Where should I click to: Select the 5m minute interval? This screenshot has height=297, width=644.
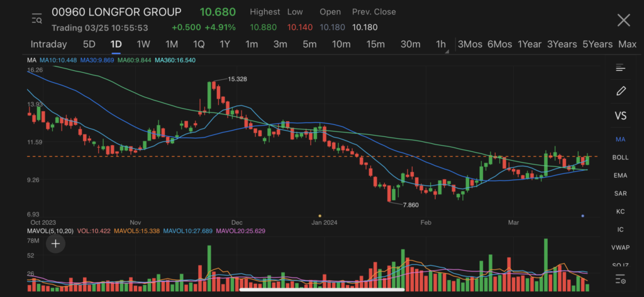point(309,44)
